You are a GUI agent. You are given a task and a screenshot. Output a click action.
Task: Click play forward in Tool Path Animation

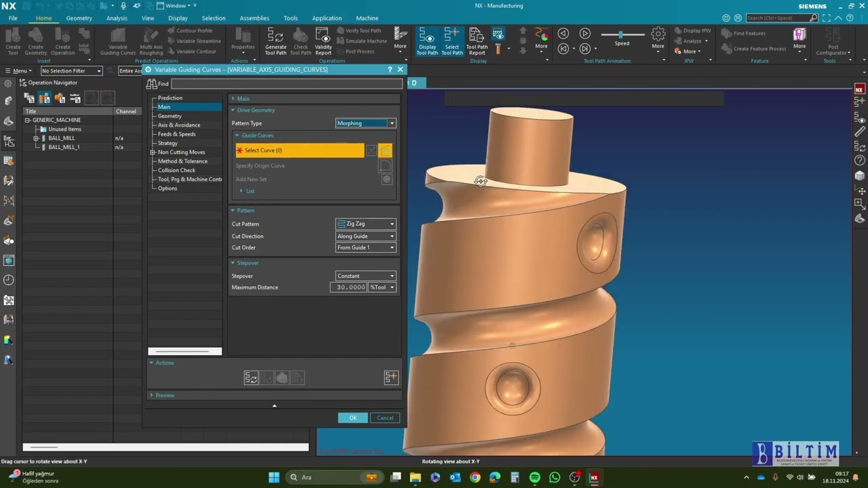click(x=585, y=33)
